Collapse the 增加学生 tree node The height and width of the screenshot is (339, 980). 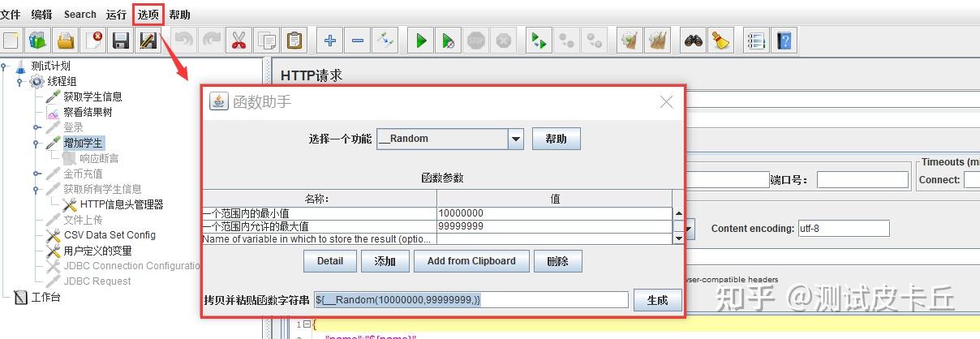click(x=37, y=143)
